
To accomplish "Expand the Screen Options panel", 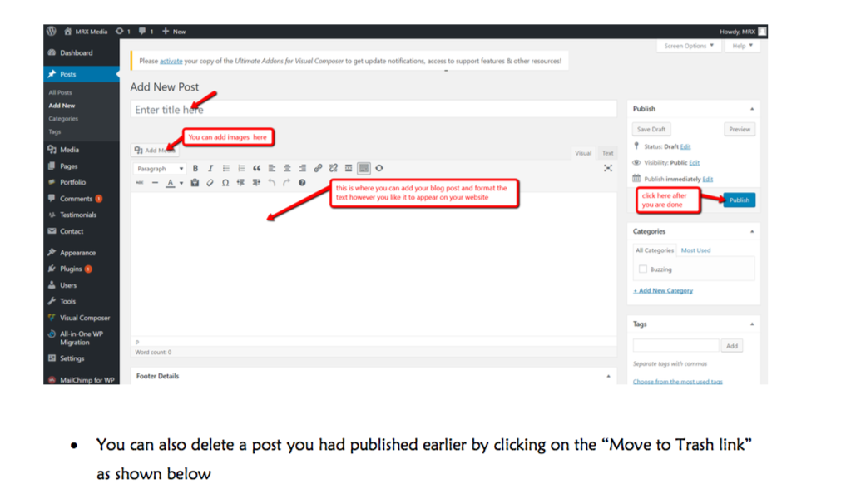I will point(689,46).
